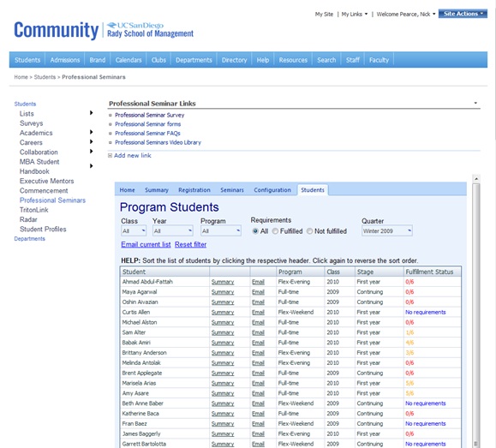Open Executive Mentors in the sidebar

(x=46, y=181)
